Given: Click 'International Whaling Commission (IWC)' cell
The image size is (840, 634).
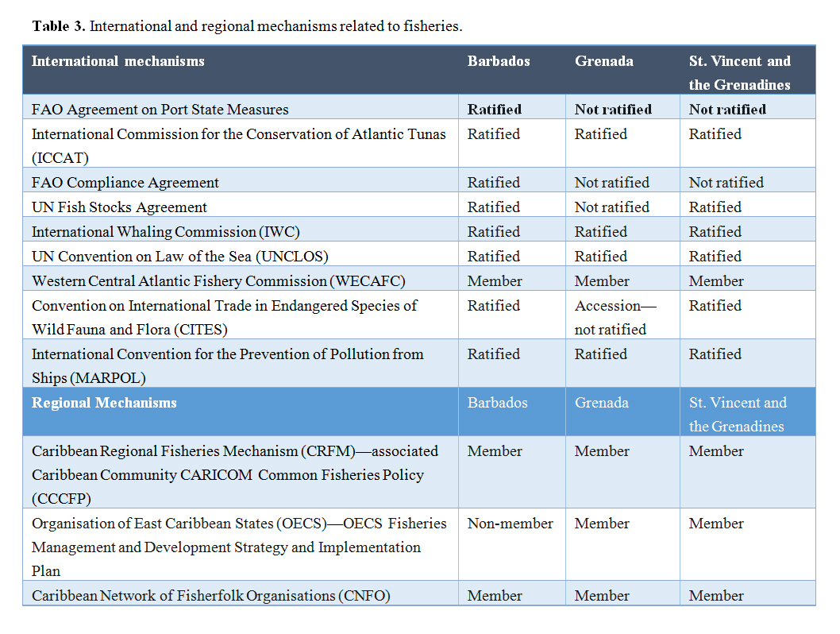Looking at the screenshot, I should click(165, 232).
